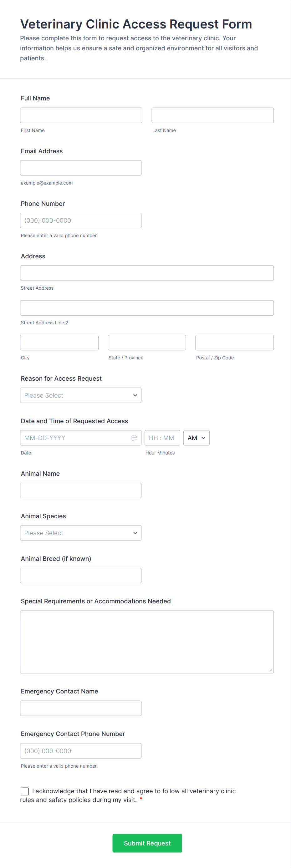Click the City input box
The width and height of the screenshot is (291, 868).
click(x=59, y=343)
